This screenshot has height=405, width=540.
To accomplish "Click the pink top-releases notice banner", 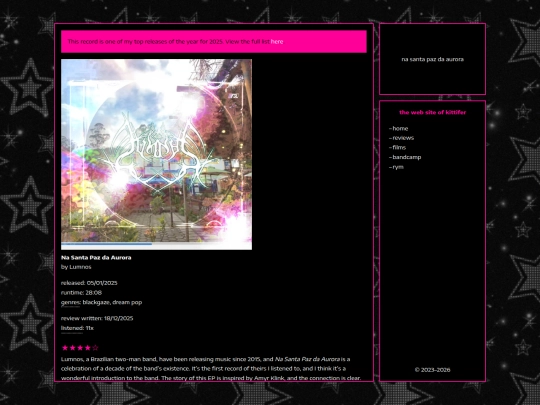I will tap(214, 42).
